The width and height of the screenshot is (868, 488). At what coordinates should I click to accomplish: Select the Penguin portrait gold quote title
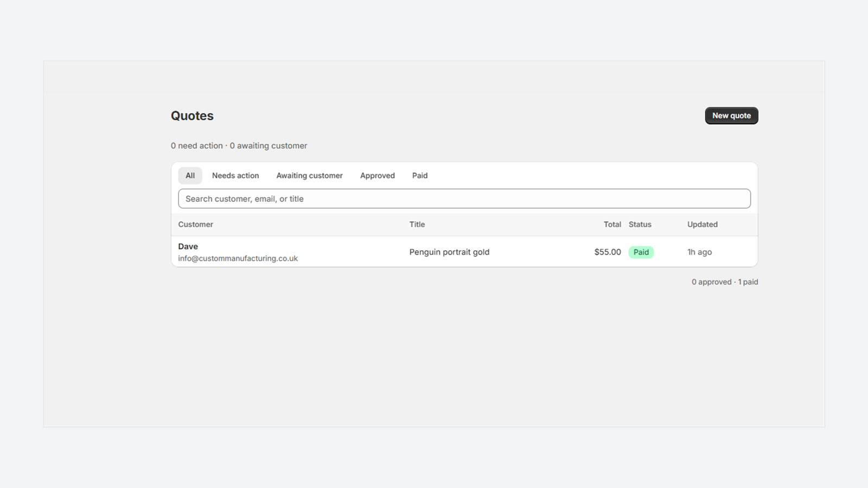[449, 252]
